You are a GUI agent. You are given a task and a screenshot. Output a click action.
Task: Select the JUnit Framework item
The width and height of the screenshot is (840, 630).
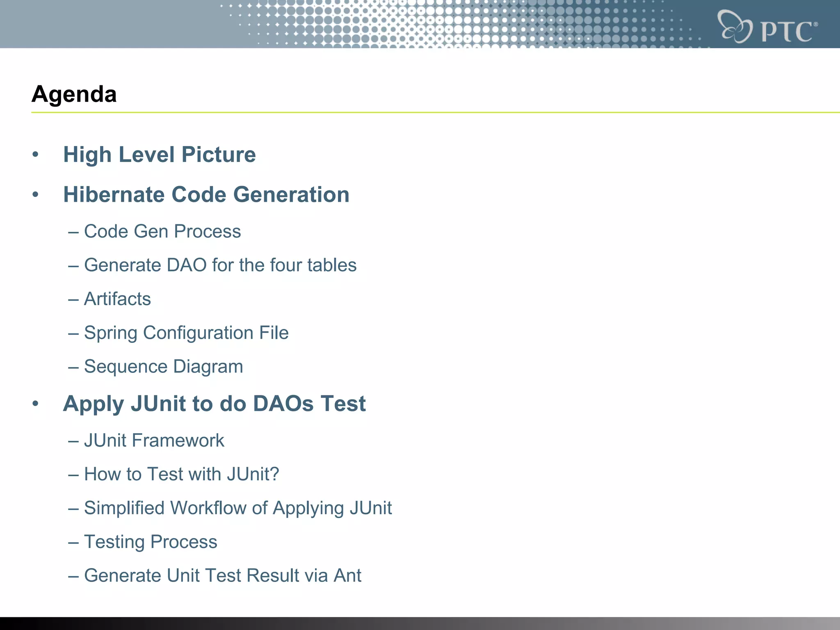point(154,441)
